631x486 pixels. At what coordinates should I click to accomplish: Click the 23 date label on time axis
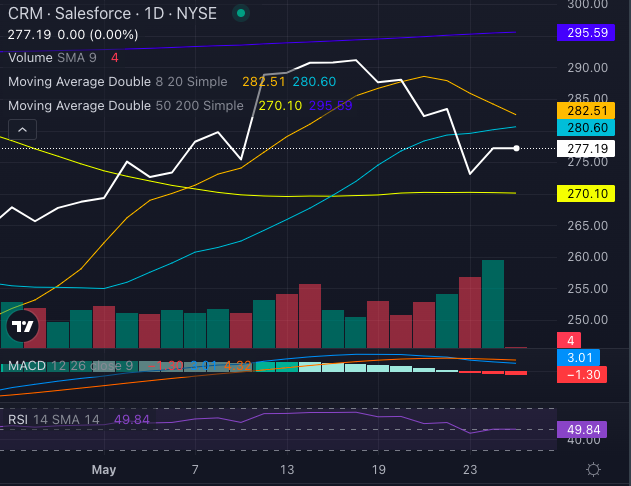coord(470,470)
